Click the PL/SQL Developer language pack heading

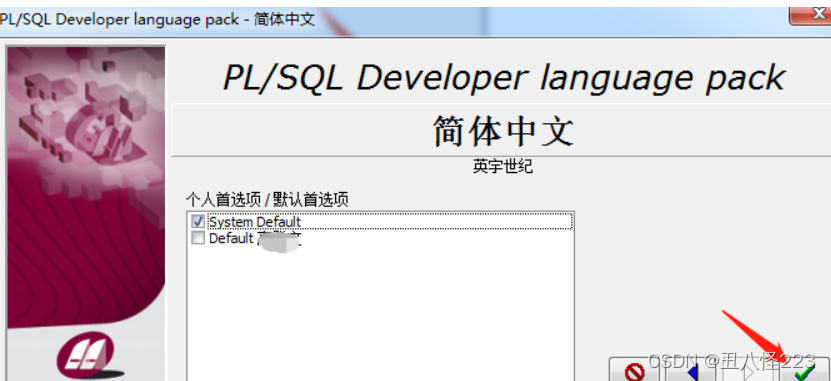coord(503,77)
